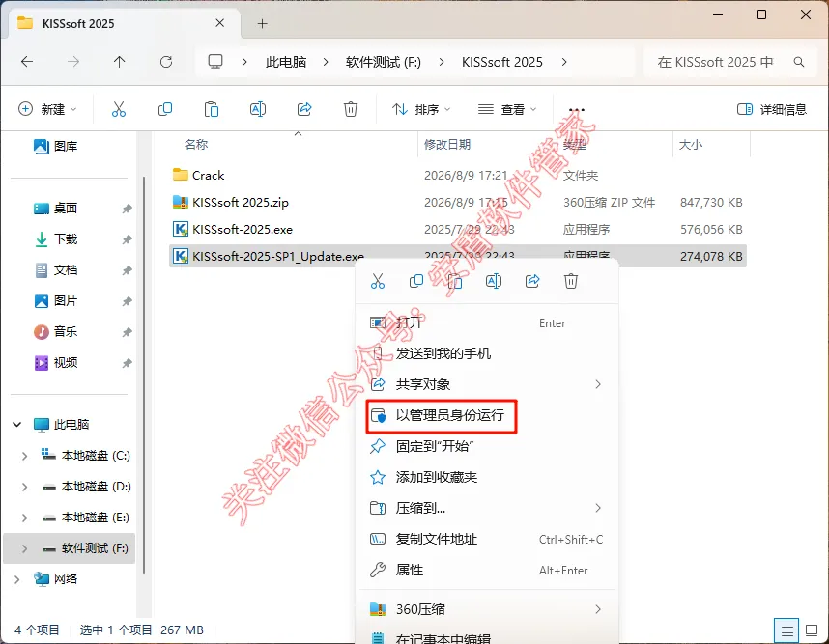Choose 发送到我的手机 menu entry
Screen dimensions: 829x644
pos(486,353)
